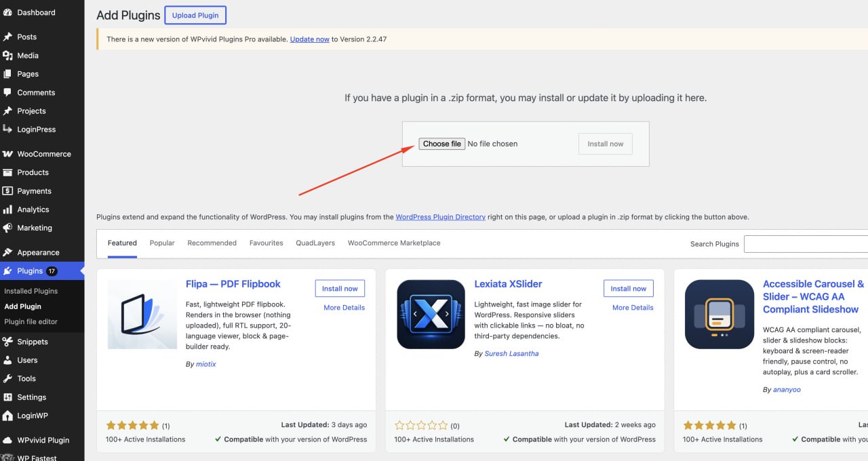Click the LoginWP house icon
868x461 pixels.
pos(7,416)
